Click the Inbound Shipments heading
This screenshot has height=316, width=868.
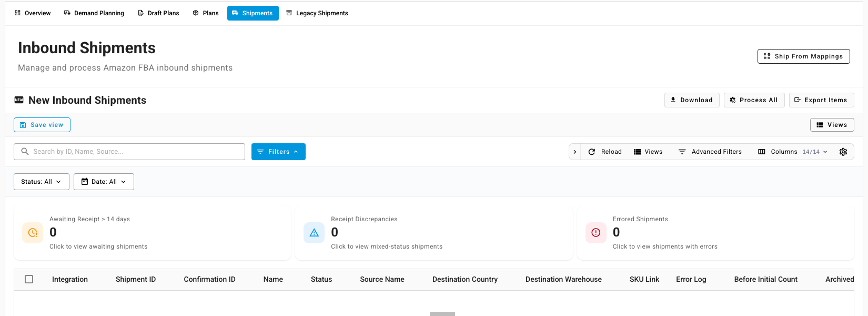87,48
